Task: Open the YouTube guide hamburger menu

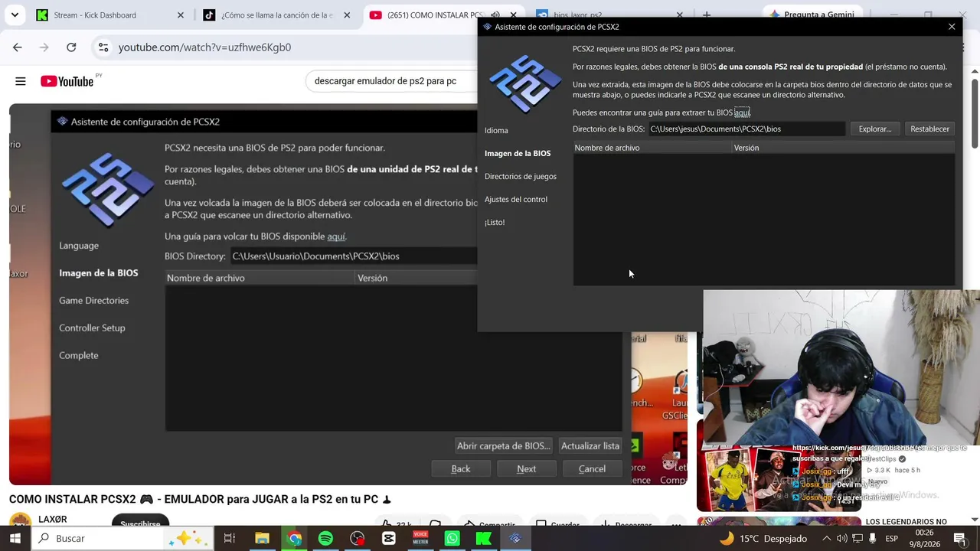Action: tap(21, 81)
